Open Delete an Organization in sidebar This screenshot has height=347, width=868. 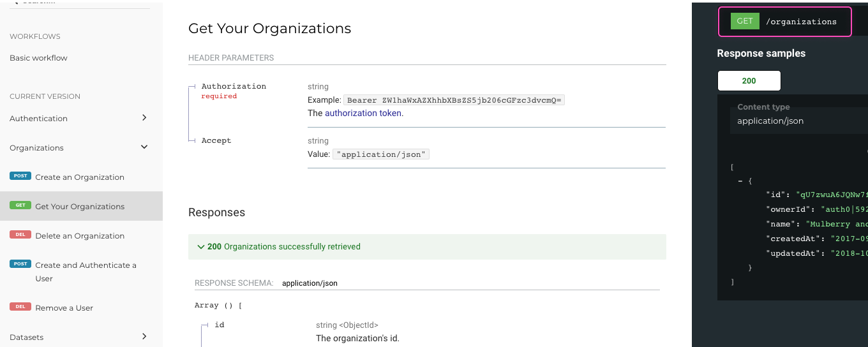click(80, 236)
